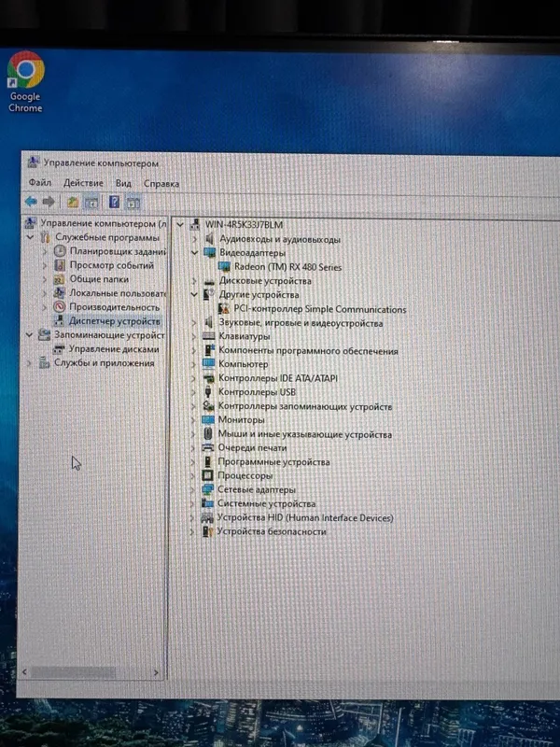This screenshot has height=747, width=560.
Task: Click Компьютер monitor icon
Action: tap(208, 364)
